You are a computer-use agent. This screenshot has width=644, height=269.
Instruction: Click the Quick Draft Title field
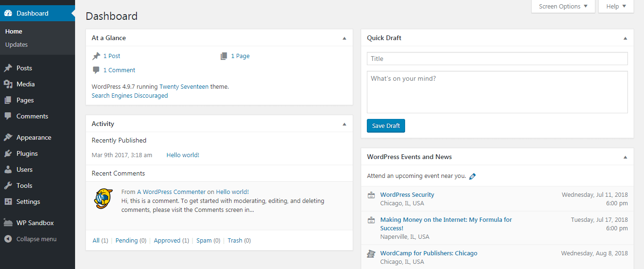(x=497, y=59)
